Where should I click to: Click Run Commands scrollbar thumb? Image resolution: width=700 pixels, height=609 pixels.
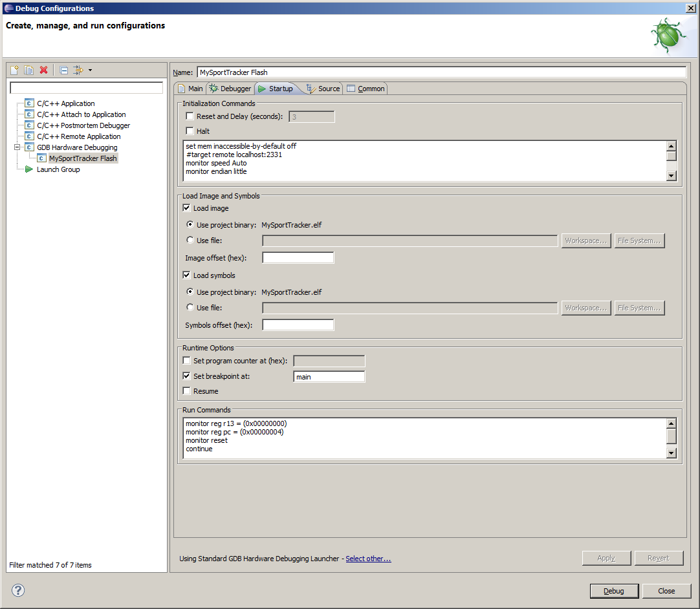click(x=672, y=436)
